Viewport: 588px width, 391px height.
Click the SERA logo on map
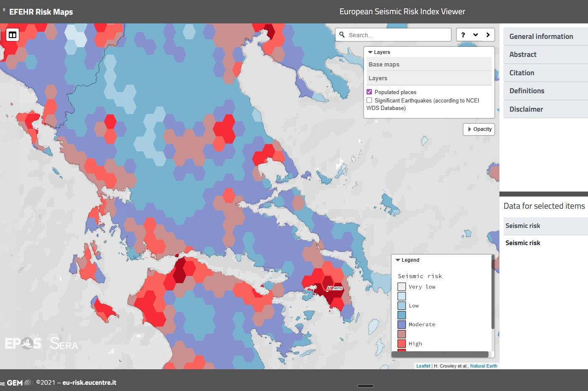point(64,344)
